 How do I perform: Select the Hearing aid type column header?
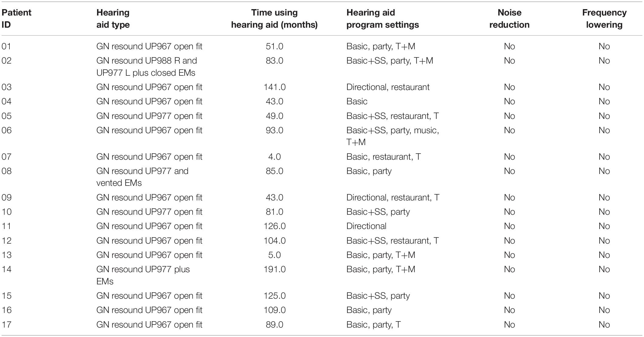(x=113, y=19)
